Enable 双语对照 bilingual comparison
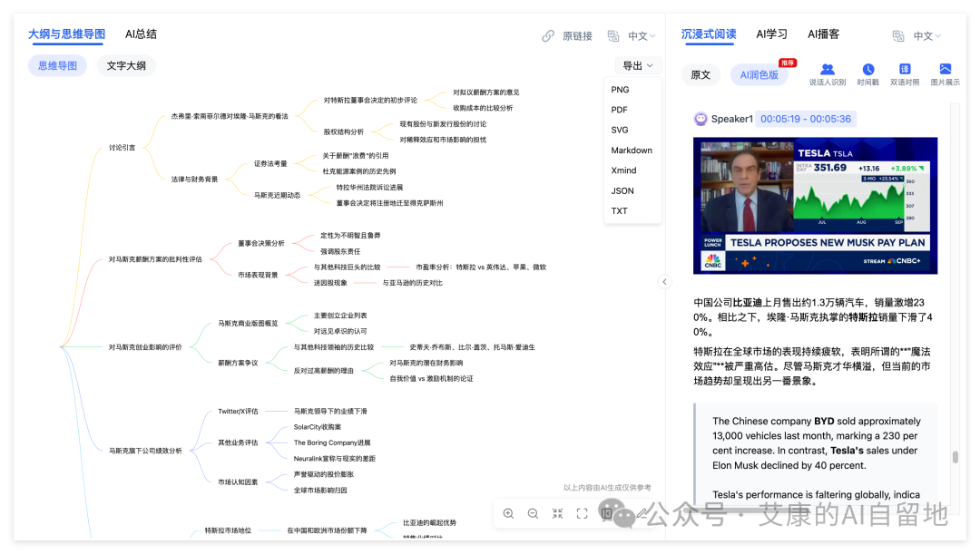The width and height of the screenshot is (980, 554). point(903,74)
